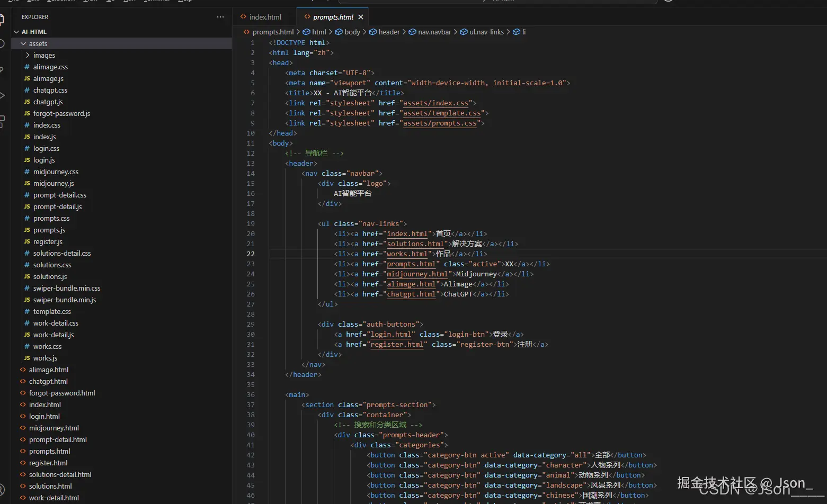Open the Source Control view icon
This screenshot has width=827, height=504.
pos(2,70)
